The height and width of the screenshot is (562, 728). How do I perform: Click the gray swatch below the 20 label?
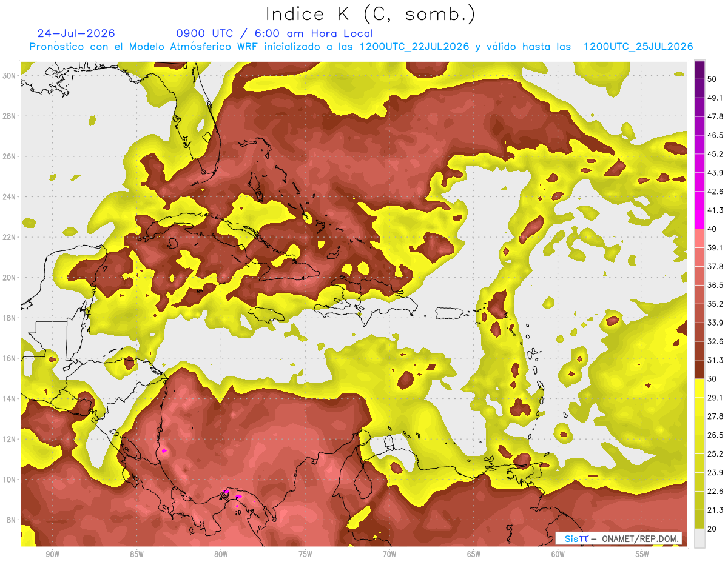(699, 538)
